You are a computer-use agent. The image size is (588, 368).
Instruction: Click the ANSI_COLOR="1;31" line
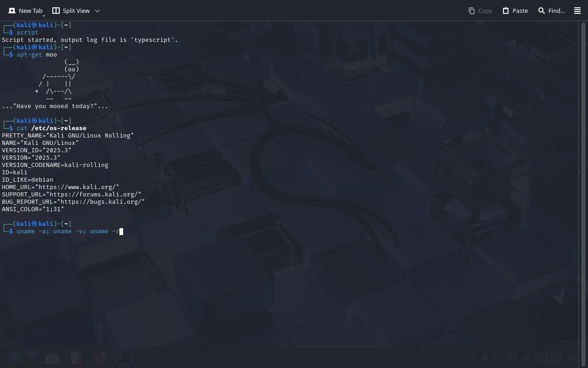click(33, 209)
